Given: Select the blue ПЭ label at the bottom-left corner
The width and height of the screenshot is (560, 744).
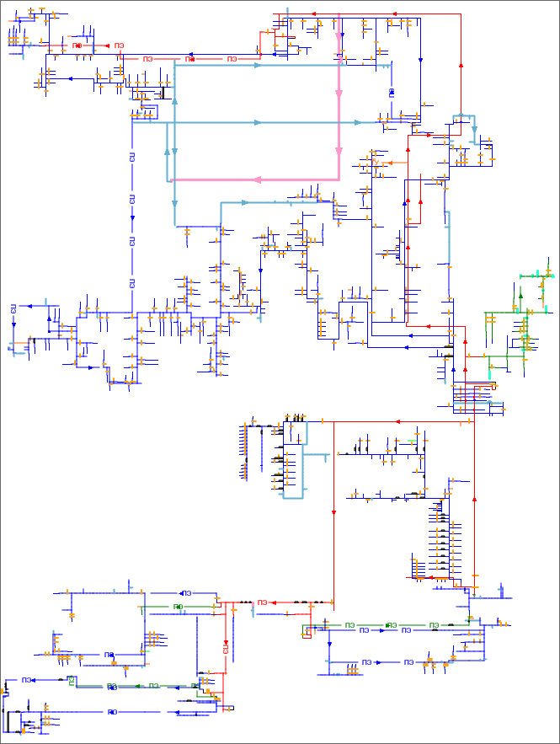Looking at the screenshot, I should point(27,680).
